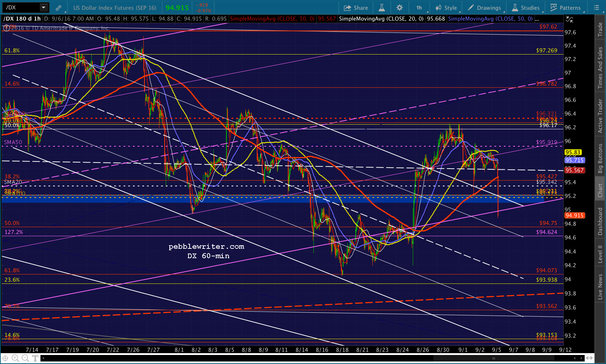Click the SMA50 line label
This screenshot has width=606, height=364.
click(13, 142)
